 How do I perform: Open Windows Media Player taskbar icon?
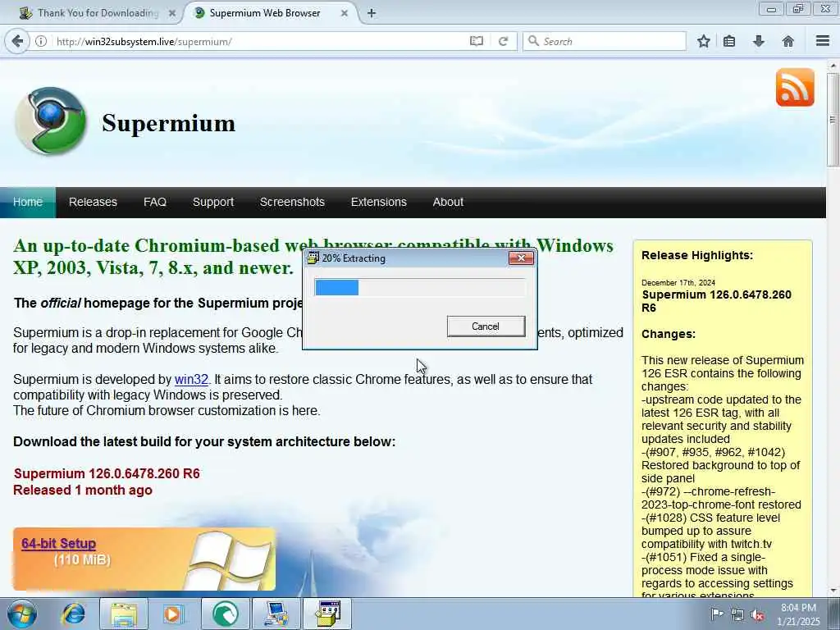(173, 614)
